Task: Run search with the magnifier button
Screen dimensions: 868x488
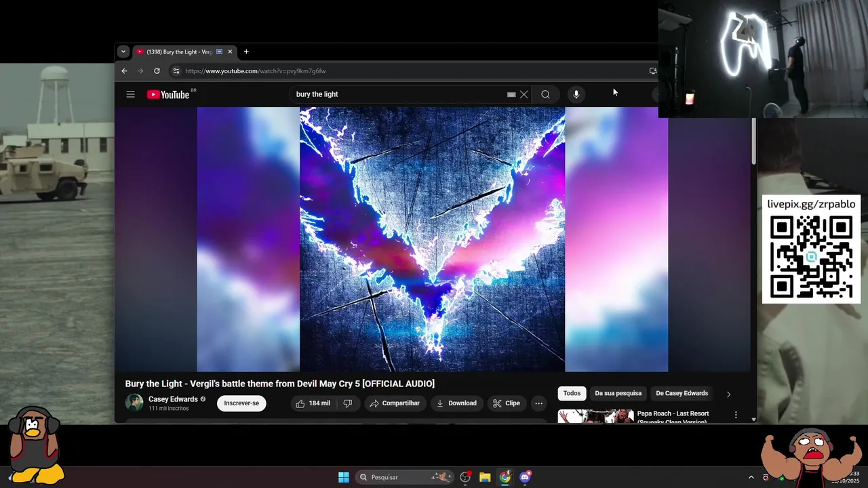Action: [x=545, y=94]
